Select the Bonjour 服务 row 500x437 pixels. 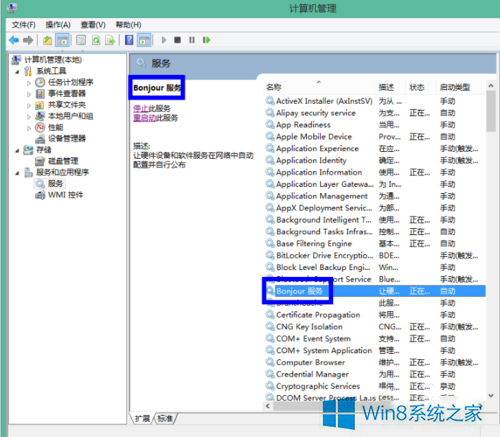tap(375, 291)
